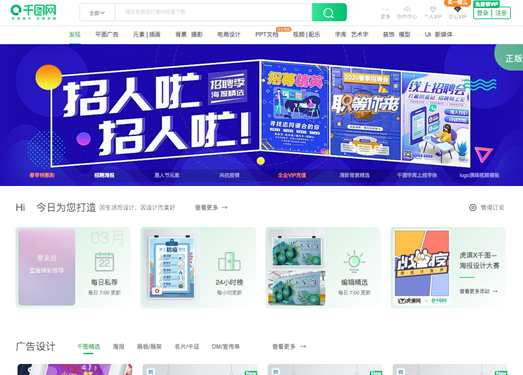
Task: Select banner tab 愚人节元素
Action: [167, 175]
